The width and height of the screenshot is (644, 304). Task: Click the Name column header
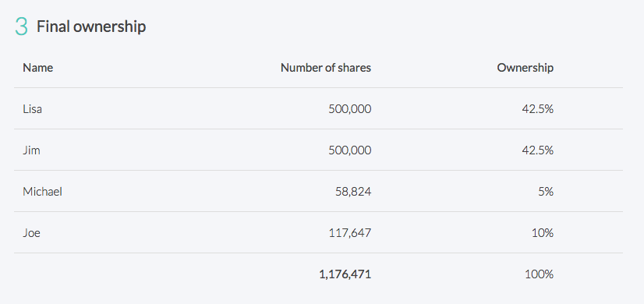coord(37,67)
